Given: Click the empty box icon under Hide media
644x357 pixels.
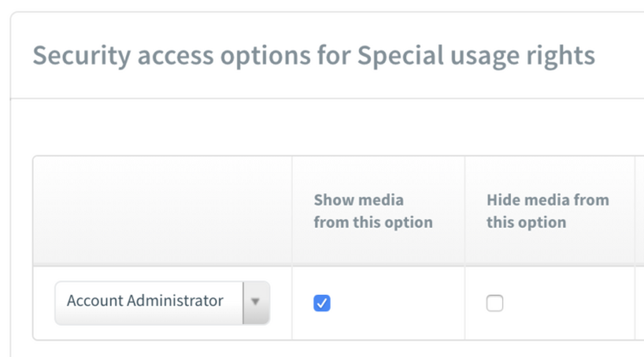Looking at the screenshot, I should click(x=494, y=303).
